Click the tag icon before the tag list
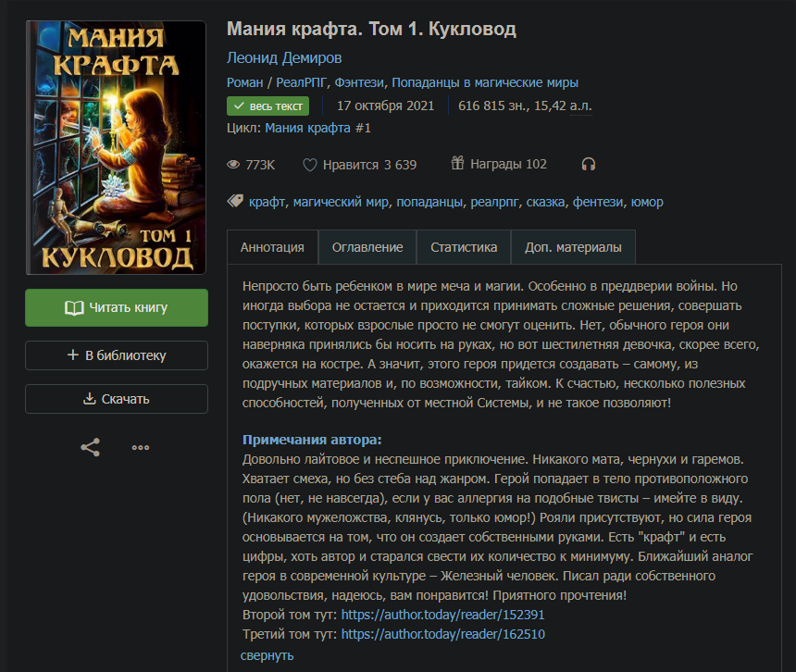This screenshot has height=672, width=796. tap(235, 202)
